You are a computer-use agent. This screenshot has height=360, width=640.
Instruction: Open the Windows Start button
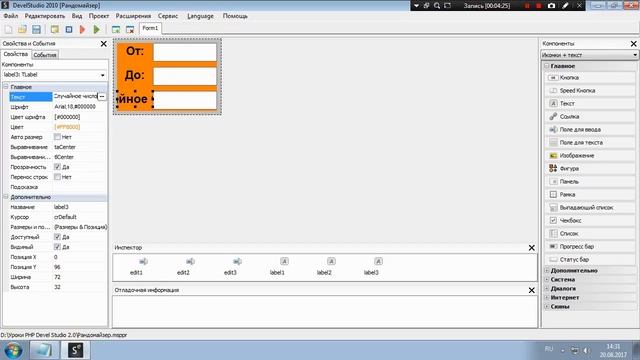click(x=13, y=350)
